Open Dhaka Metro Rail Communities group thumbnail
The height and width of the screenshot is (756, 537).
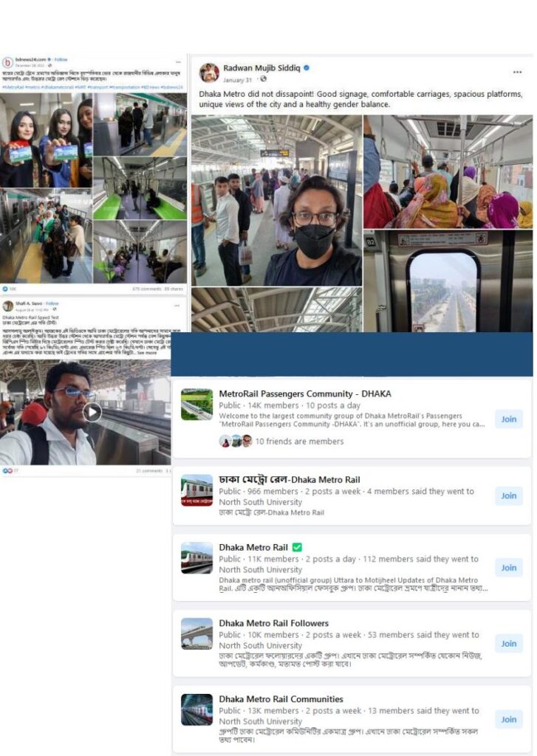pyautogui.click(x=197, y=709)
